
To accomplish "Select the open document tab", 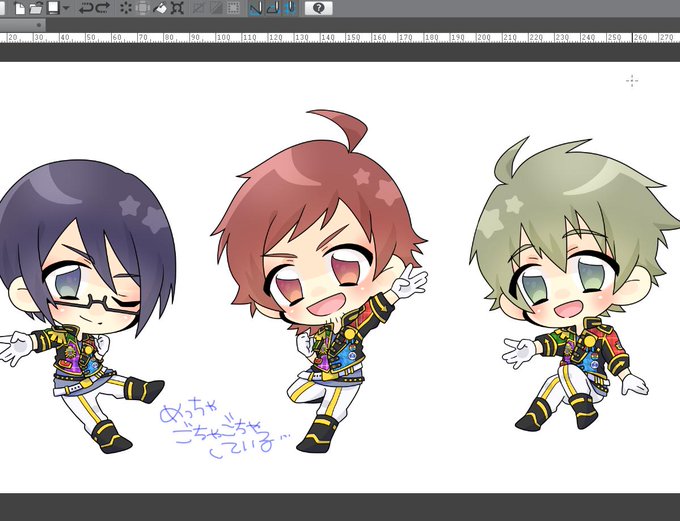I will tap(22, 25).
